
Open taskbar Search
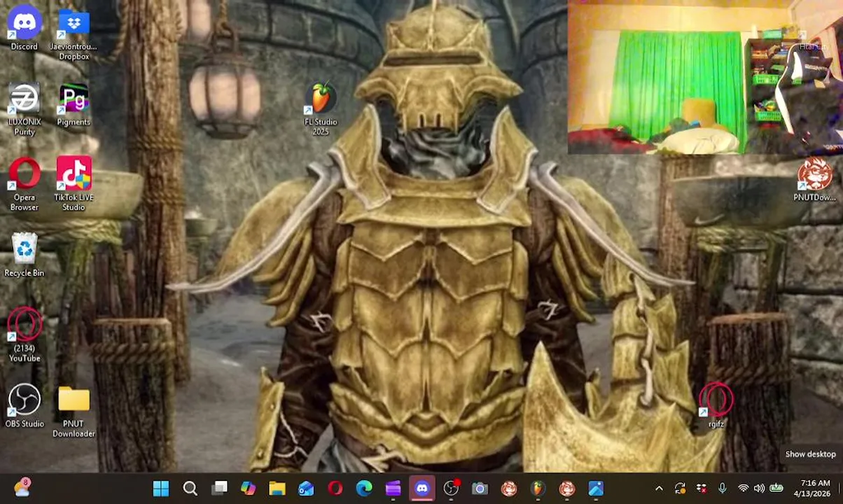[190, 488]
